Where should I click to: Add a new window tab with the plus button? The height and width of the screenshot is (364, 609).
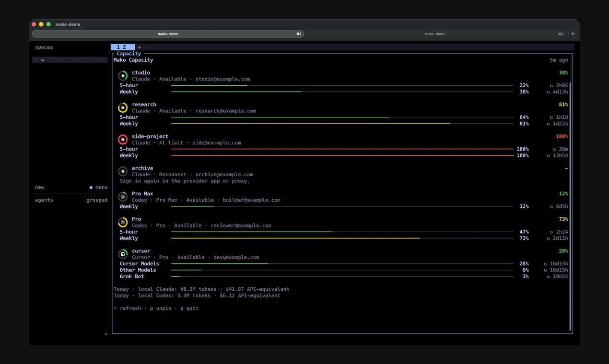click(x=573, y=34)
